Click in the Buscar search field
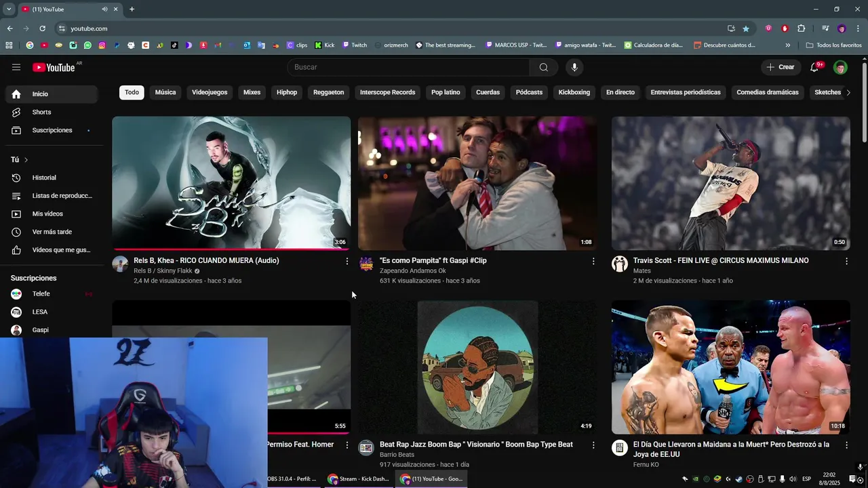The height and width of the screenshot is (488, 868). (x=409, y=67)
